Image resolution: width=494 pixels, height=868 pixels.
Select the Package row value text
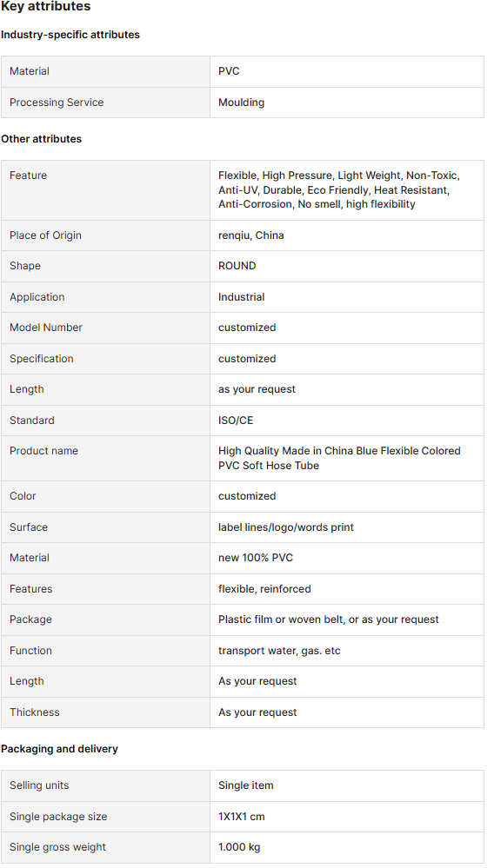point(329,620)
